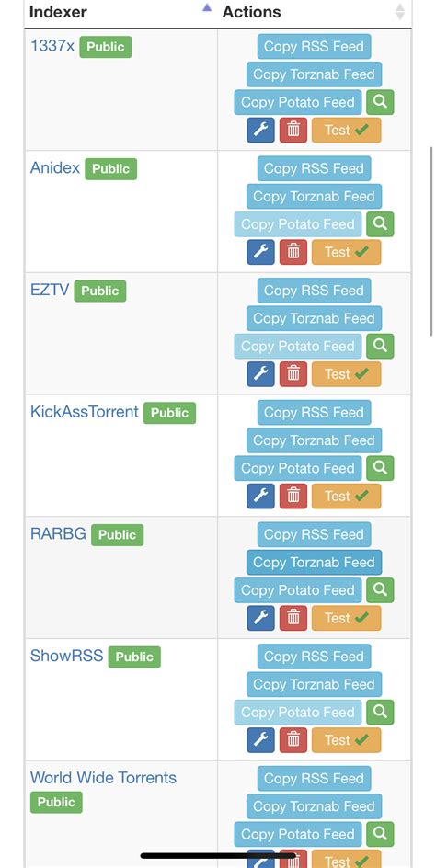Image resolution: width=436 pixels, height=868 pixels.
Task: Open the World Wide Torrents link
Action: [103, 778]
